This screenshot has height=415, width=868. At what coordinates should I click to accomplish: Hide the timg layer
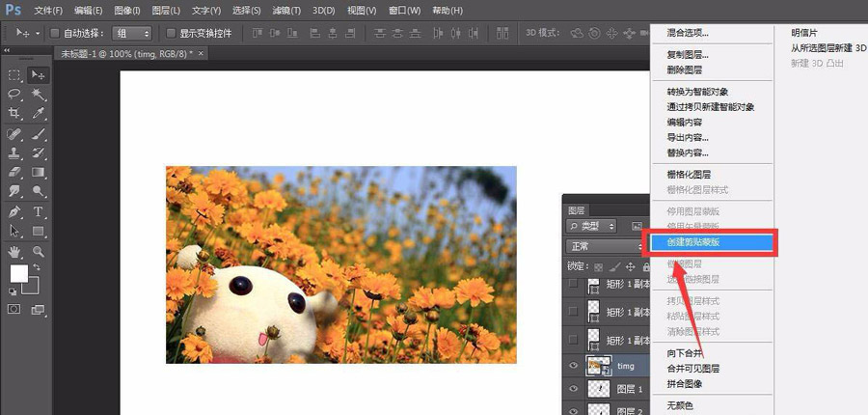pyautogui.click(x=574, y=365)
